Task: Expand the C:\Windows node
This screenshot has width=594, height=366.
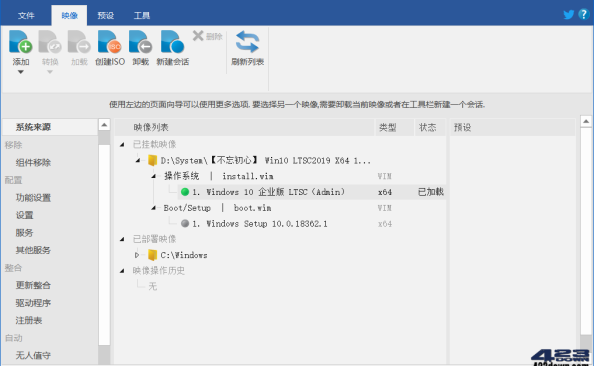Action: (x=137, y=255)
